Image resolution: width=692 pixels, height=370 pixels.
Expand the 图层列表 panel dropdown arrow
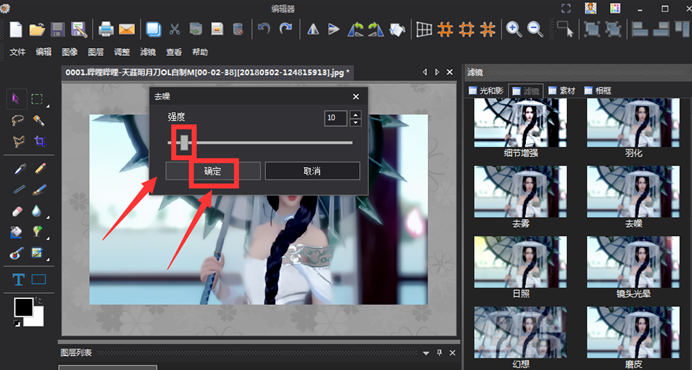(x=426, y=353)
